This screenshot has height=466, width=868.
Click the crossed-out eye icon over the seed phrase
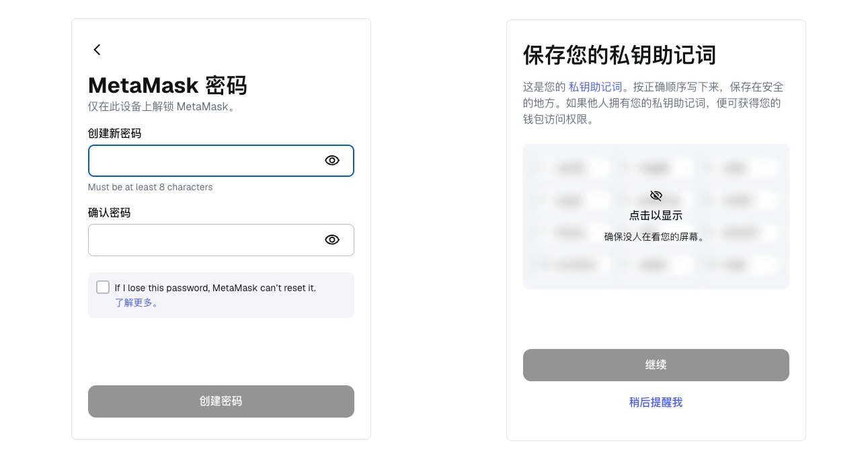pyautogui.click(x=656, y=196)
